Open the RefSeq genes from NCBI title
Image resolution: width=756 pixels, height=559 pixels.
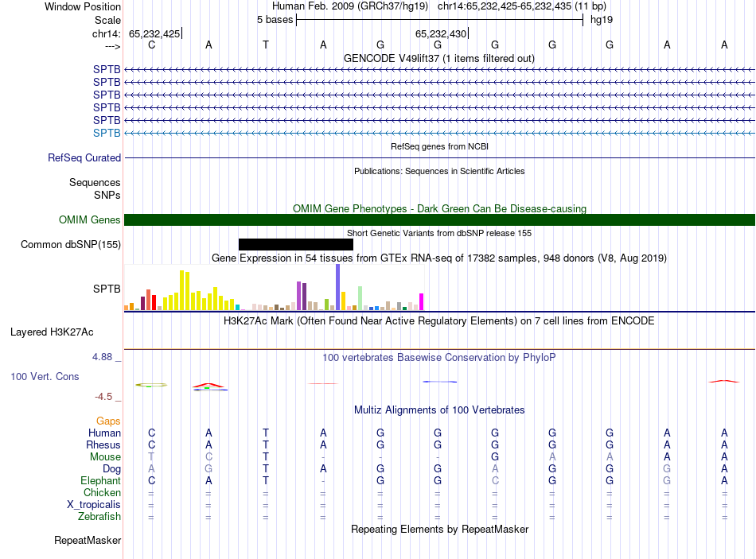pos(439,146)
